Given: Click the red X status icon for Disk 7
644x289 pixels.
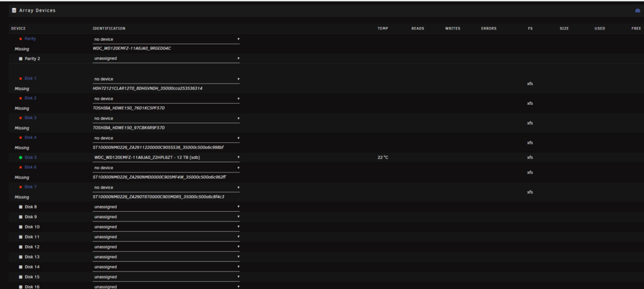Looking at the screenshot, I should [21, 187].
